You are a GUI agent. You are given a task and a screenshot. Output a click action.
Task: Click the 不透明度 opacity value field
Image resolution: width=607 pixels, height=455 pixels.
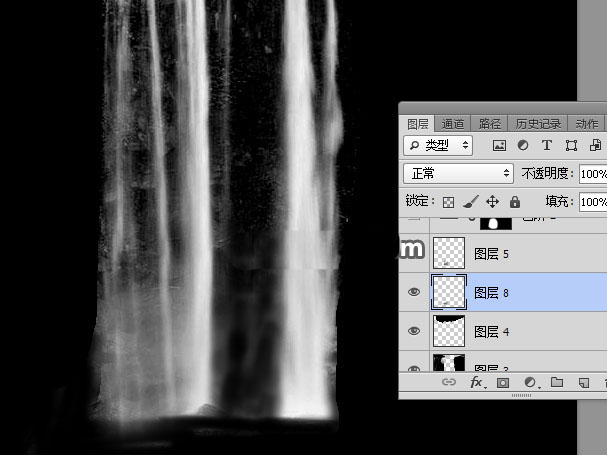(x=592, y=174)
